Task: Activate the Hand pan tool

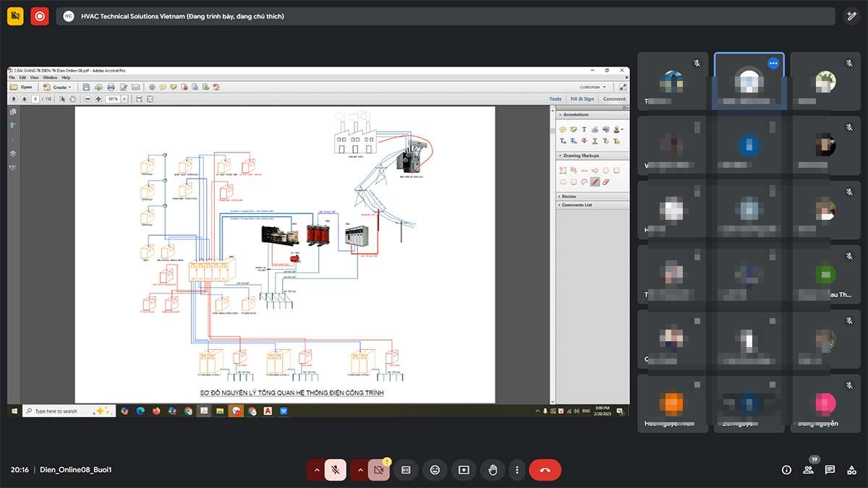Action: pos(72,98)
